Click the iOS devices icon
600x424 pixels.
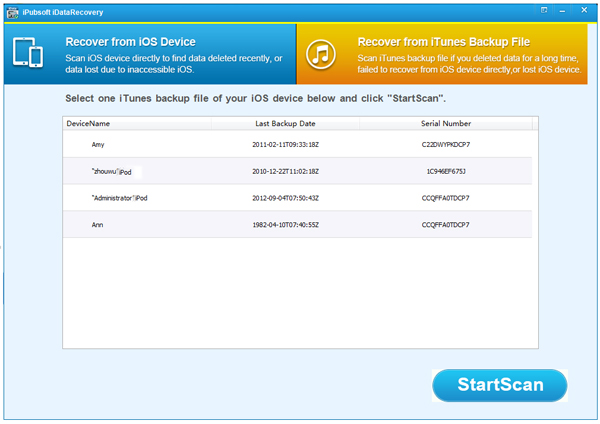pos(28,52)
